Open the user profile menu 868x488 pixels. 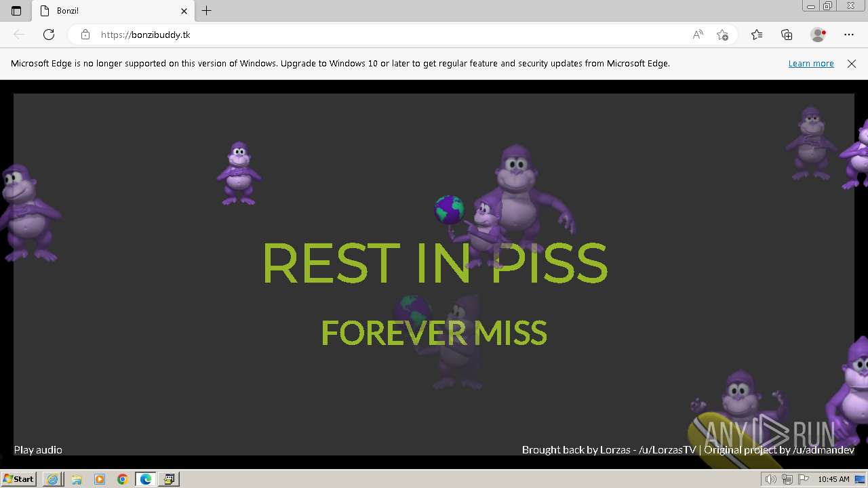coord(818,35)
